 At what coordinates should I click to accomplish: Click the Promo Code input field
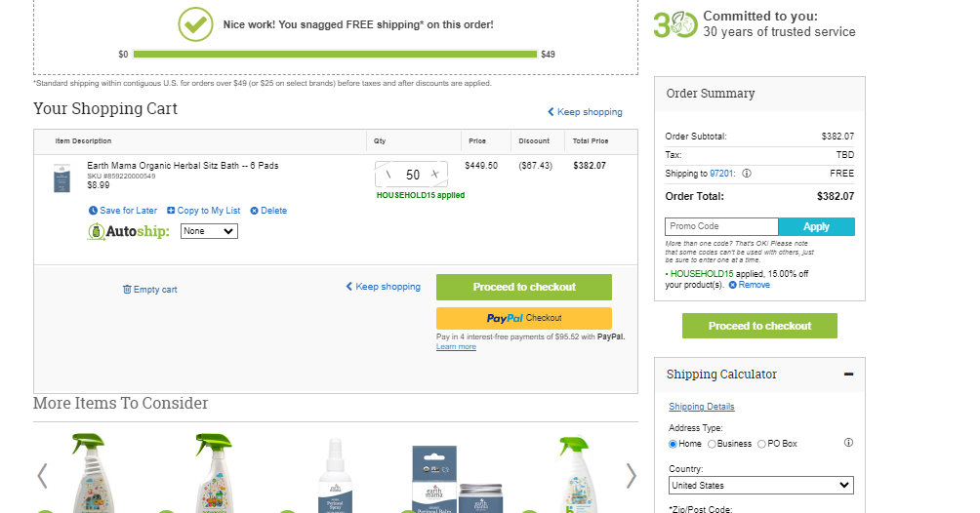[721, 226]
